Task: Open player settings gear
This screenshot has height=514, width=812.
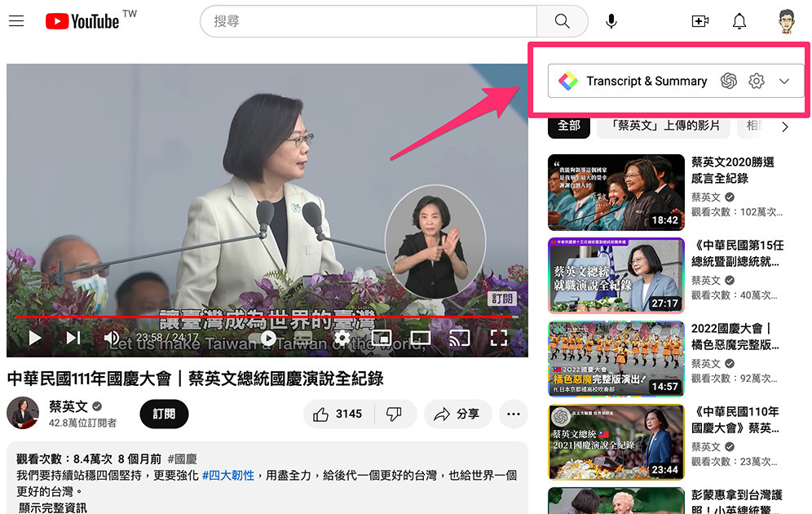Action: [x=342, y=338]
